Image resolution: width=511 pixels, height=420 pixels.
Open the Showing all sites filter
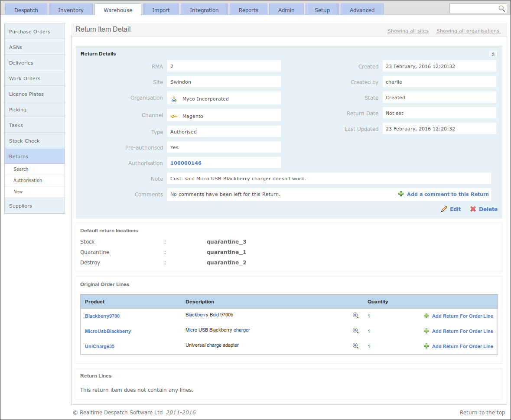tap(408, 31)
